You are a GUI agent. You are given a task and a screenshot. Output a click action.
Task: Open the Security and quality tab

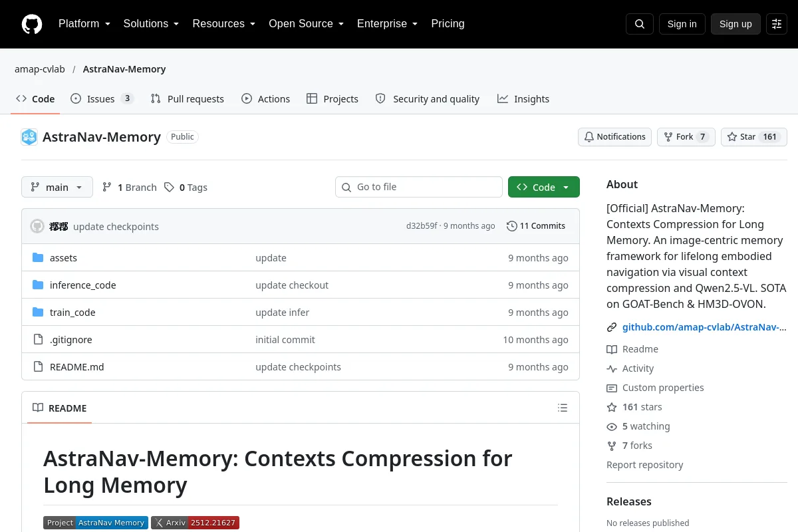[428, 99]
